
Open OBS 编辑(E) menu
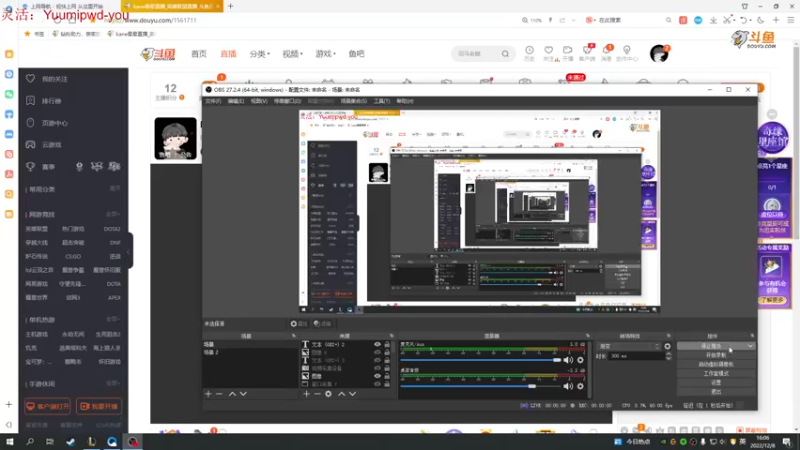[235, 101]
